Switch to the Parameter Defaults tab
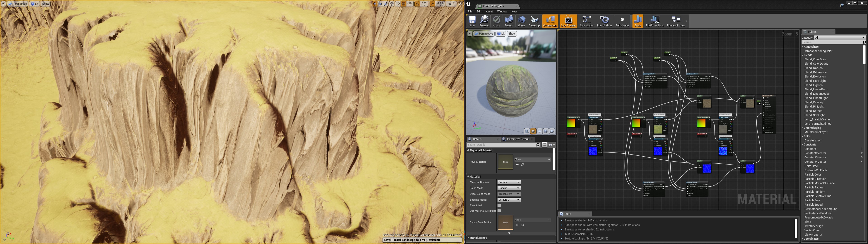 [x=518, y=139]
